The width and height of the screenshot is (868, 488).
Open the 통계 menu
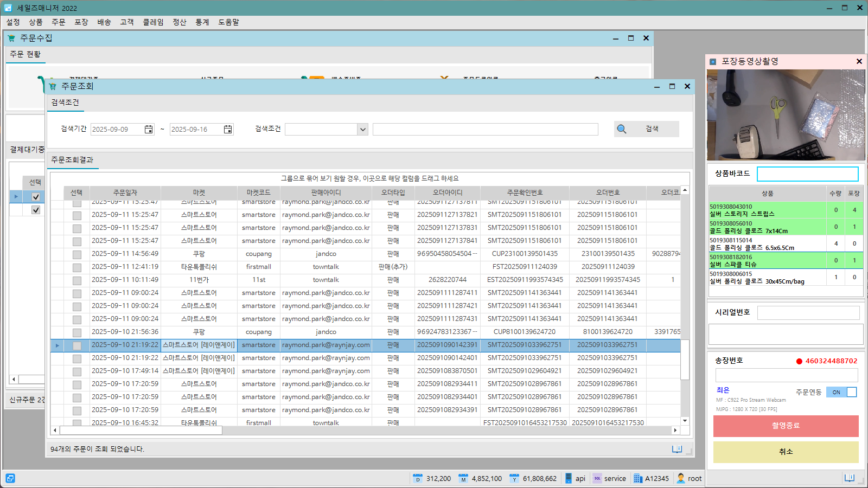pos(202,22)
